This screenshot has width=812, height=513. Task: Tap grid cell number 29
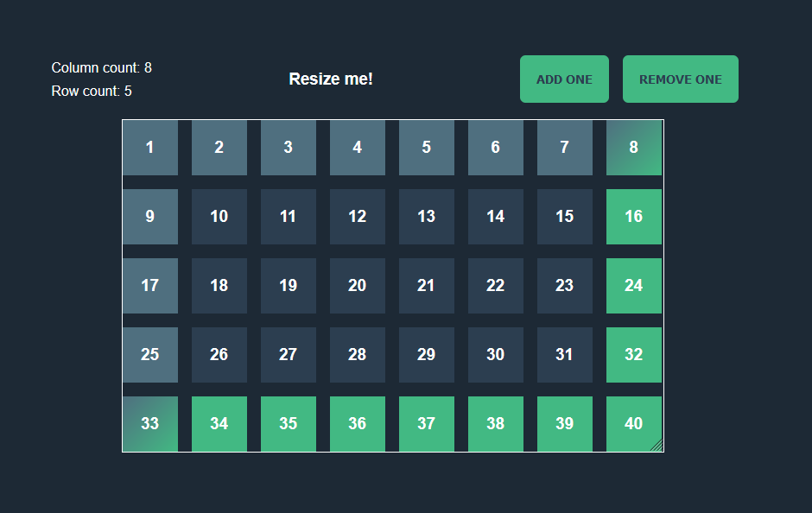click(427, 355)
